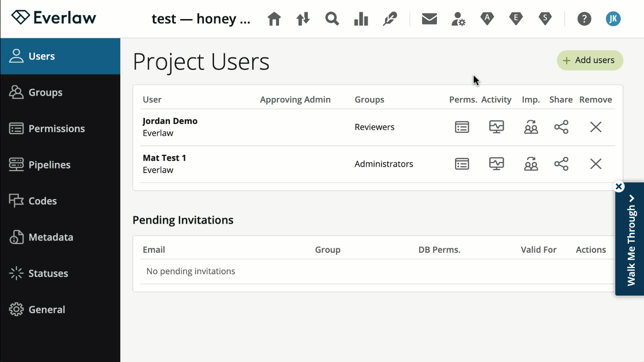Open the uploads arrows icon in the toolbar

[x=303, y=19]
